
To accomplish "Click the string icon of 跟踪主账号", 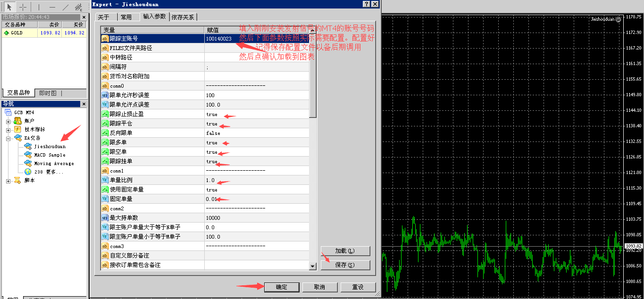I will [105, 39].
